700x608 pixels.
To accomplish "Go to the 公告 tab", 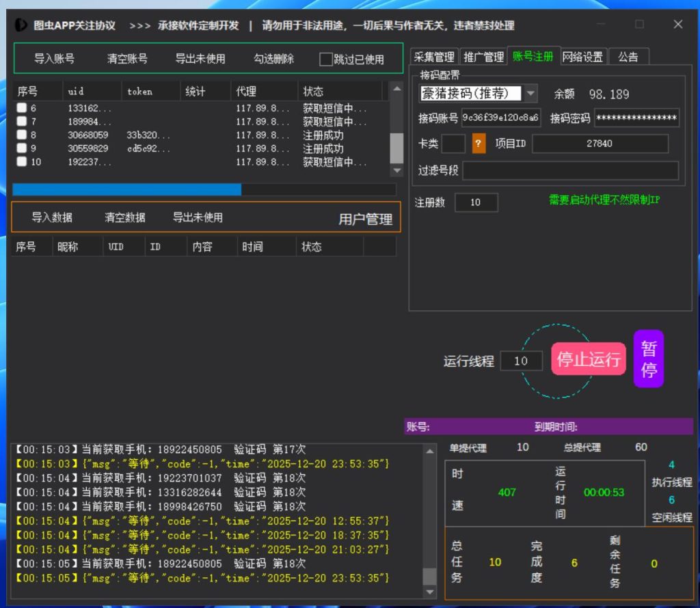I will 628,57.
